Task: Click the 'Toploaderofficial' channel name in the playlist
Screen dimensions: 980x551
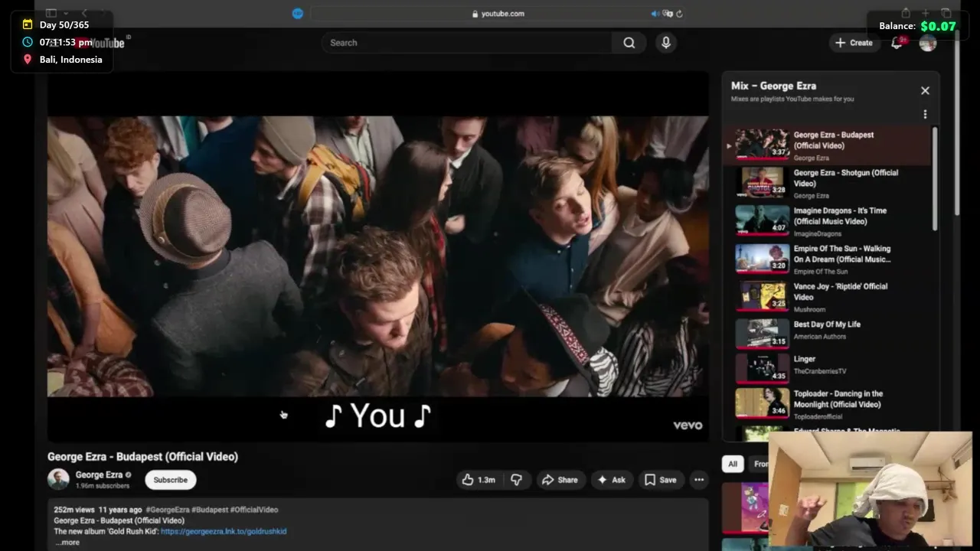Action: point(818,417)
